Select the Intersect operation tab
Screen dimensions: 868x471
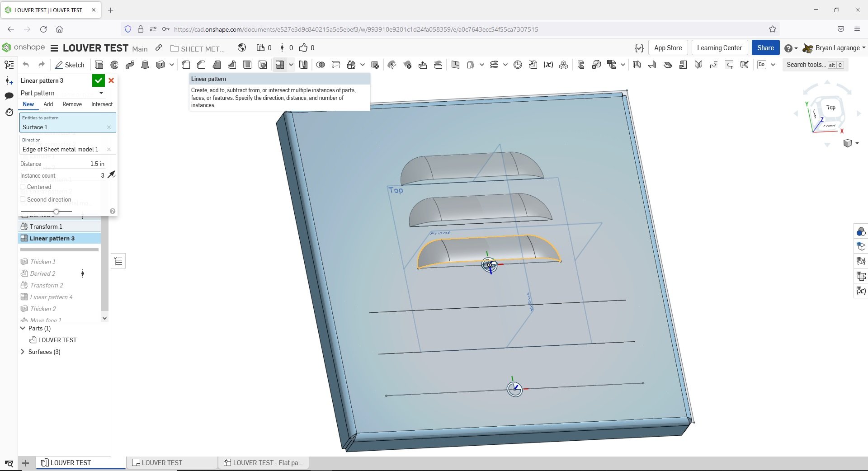(102, 104)
